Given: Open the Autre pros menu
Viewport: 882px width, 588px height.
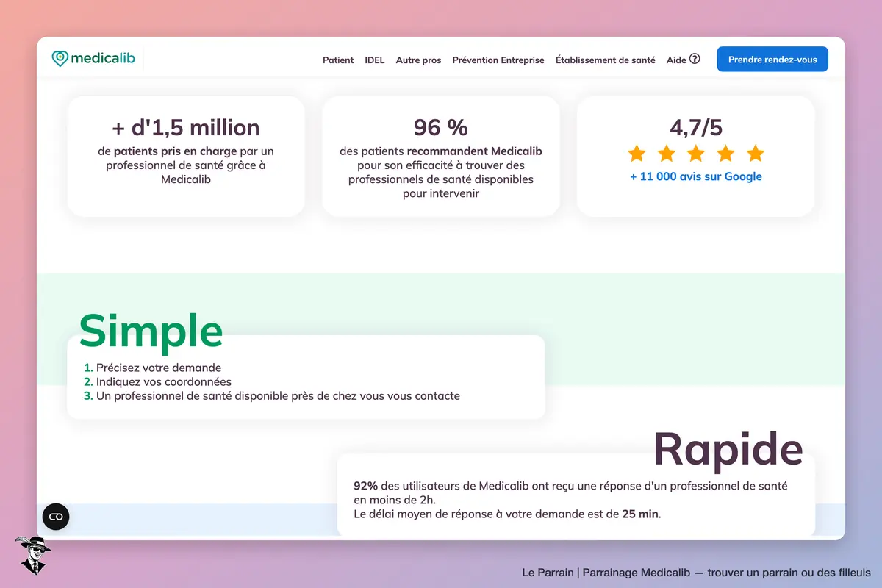Looking at the screenshot, I should (418, 60).
